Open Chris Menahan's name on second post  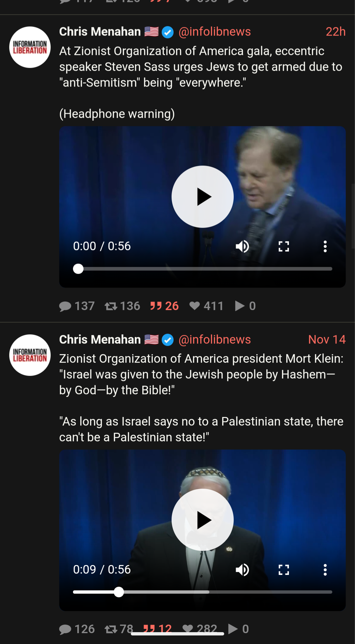coord(100,339)
